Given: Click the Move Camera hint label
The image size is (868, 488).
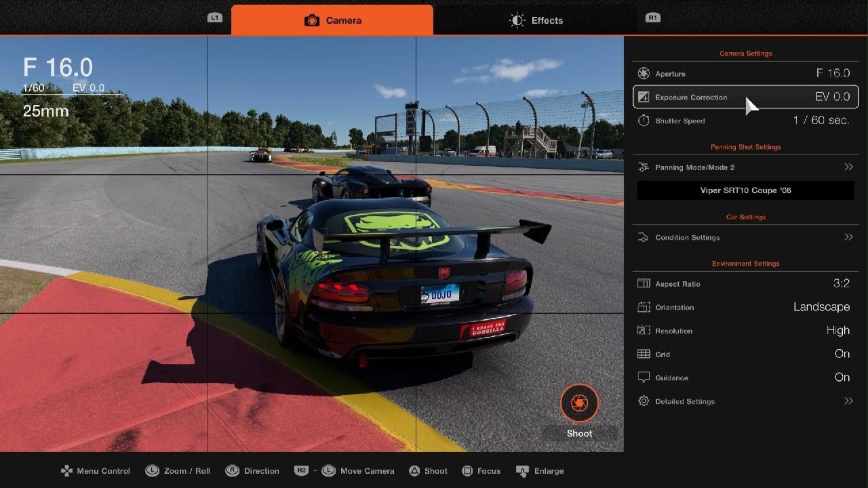Looking at the screenshot, I should (x=367, y=470).
